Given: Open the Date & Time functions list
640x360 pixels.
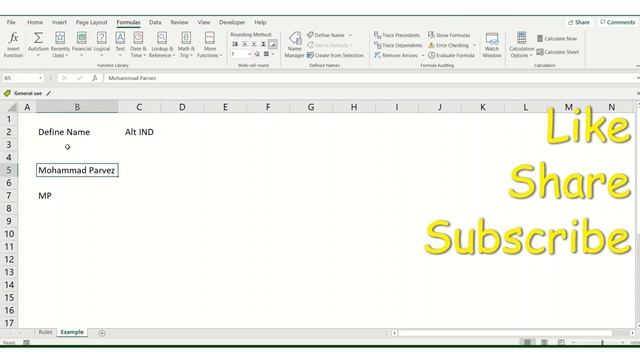Looking at the screenshot, I should pos(138,45).
